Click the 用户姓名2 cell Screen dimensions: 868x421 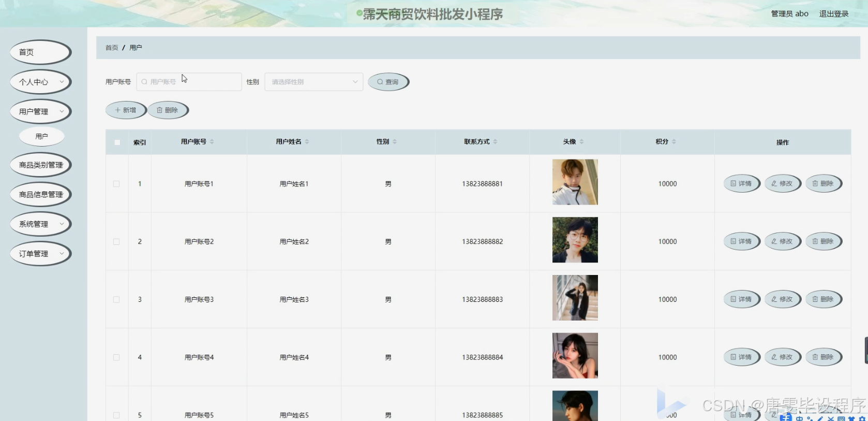[x=294, y=242]
